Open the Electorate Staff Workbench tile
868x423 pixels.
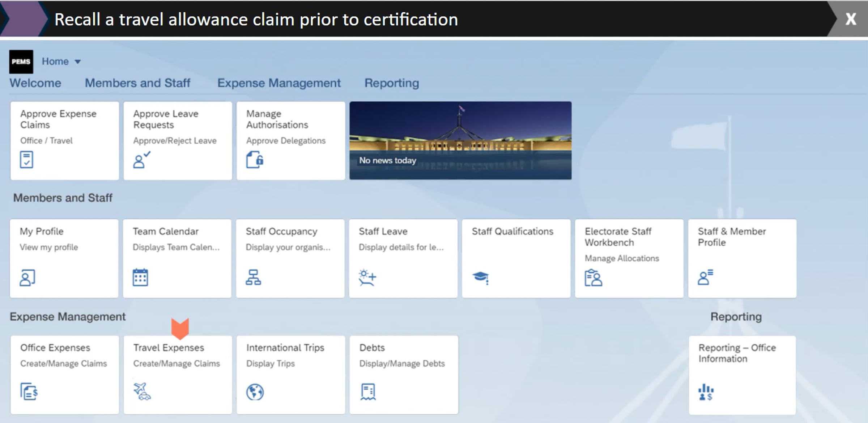click(x=629, y=258)
